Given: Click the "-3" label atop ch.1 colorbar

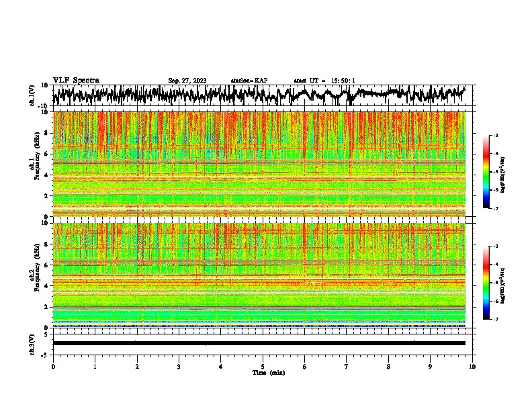Looking at the screenshot, I should point(495,135).
